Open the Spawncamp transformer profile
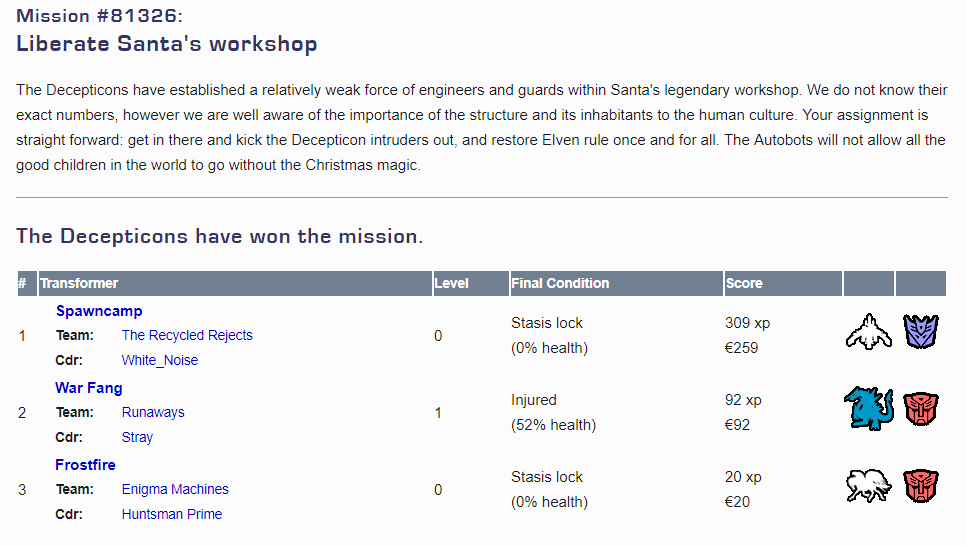Image resolution: width=966 pixels, height=546 pixels. click(99, 311)
